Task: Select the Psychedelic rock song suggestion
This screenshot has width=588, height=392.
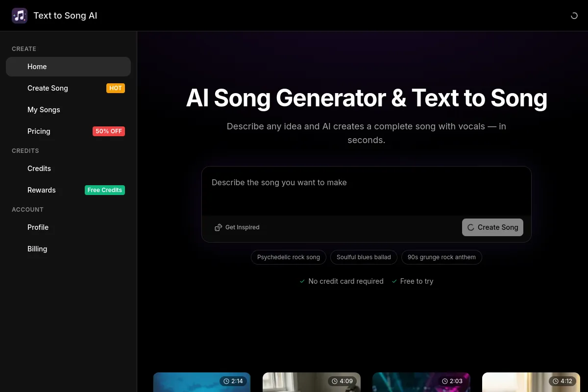Action: 289,257
